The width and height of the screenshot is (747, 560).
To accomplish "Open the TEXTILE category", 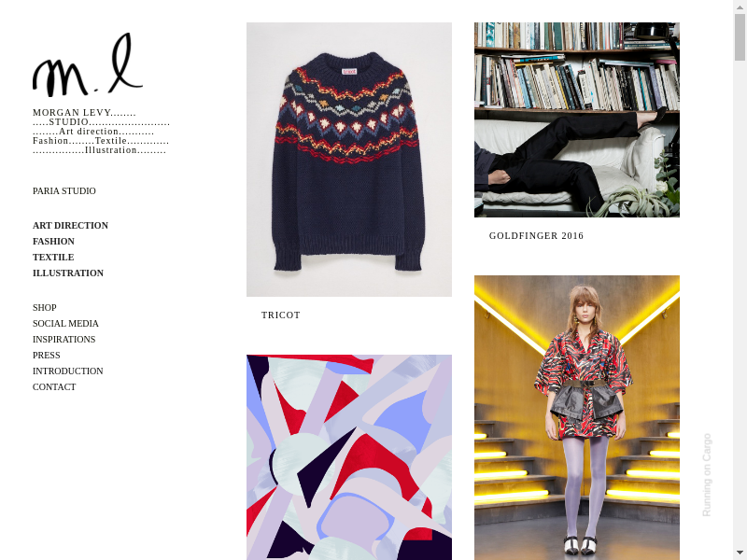I will pos(53,258).
